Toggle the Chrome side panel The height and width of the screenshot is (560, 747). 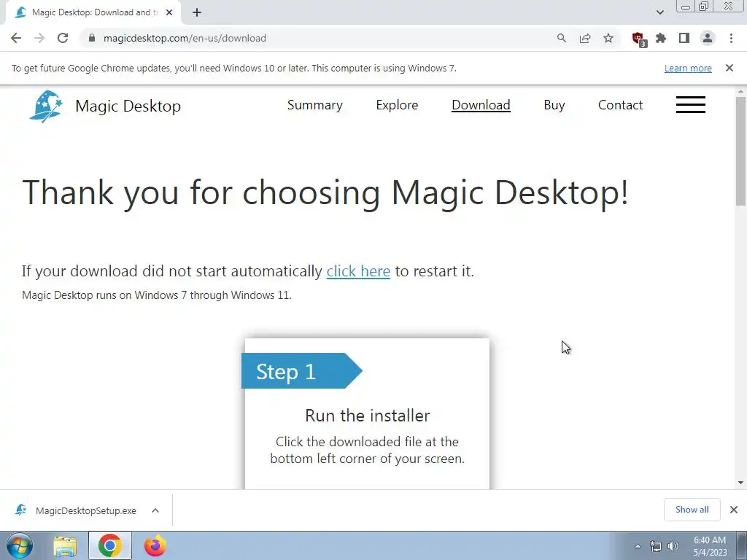pyautogui.click(x=684, y=38)
